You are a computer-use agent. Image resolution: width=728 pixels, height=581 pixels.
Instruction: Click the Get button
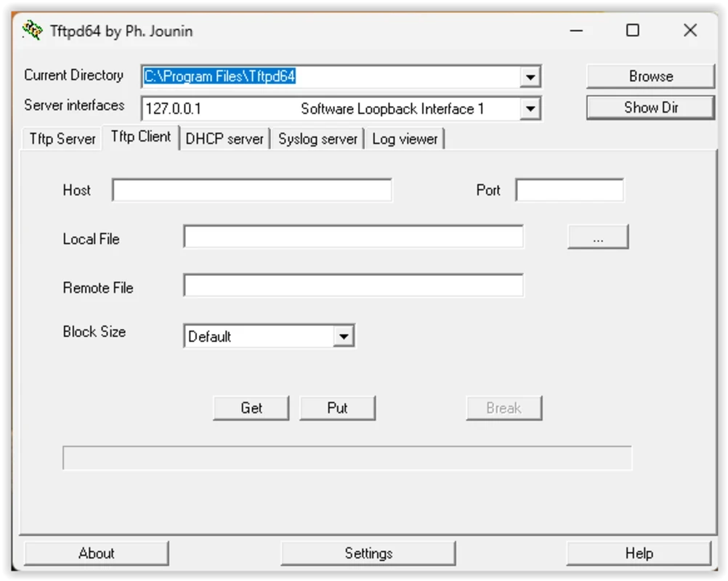click(x=251, y=408)
